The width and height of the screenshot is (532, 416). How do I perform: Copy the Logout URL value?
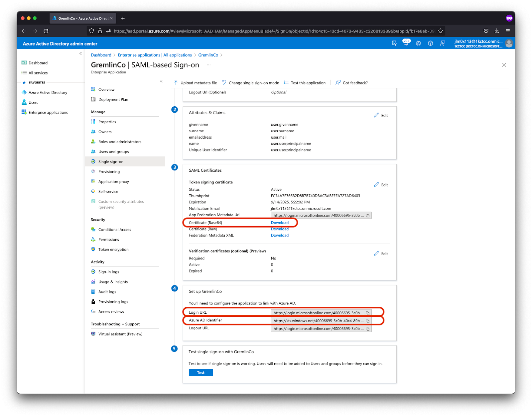pos(367,329)
